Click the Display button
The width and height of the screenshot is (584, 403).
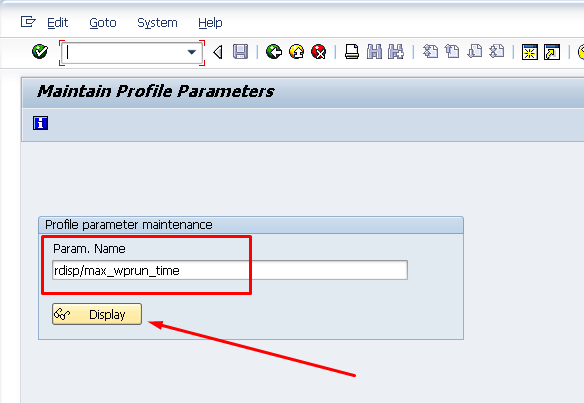click(x=97, y=314)
